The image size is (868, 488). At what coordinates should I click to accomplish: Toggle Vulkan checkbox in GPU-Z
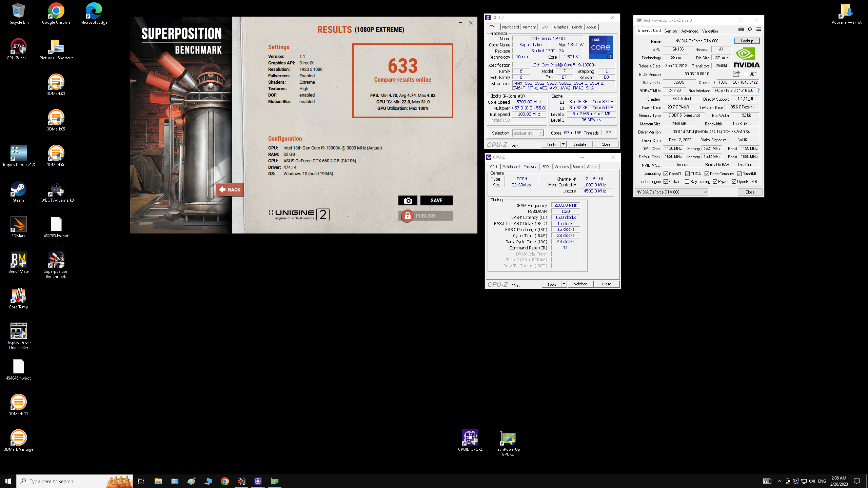[666, 182]
